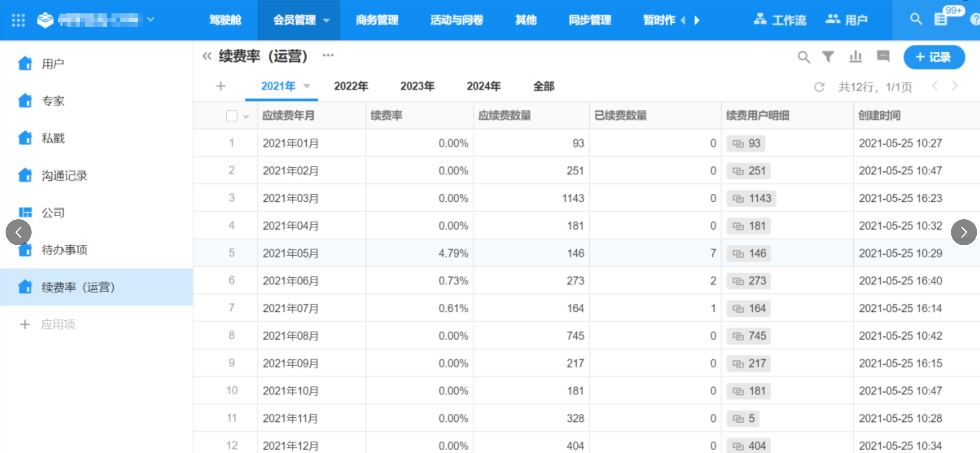Expand the 会员管理 dropdown arrow

(x=326, y=20)
